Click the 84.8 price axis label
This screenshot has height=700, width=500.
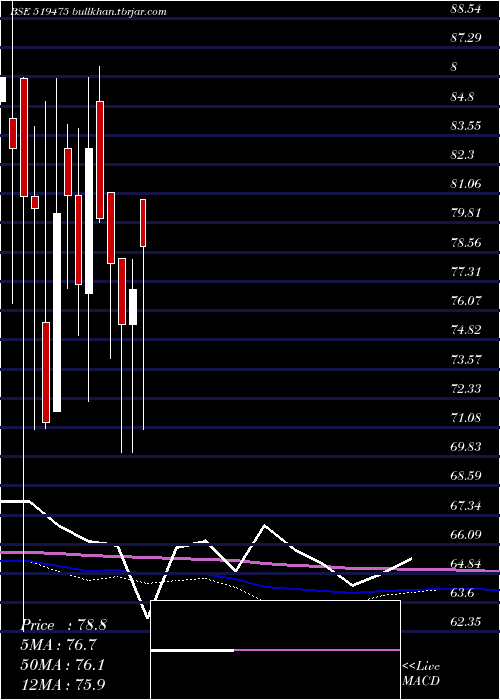click(x=462, y=96)
